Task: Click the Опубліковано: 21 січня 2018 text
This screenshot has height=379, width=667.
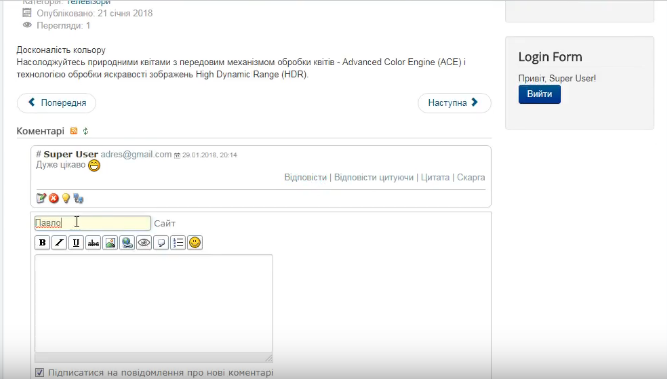Action: click(x=94, y=13)
